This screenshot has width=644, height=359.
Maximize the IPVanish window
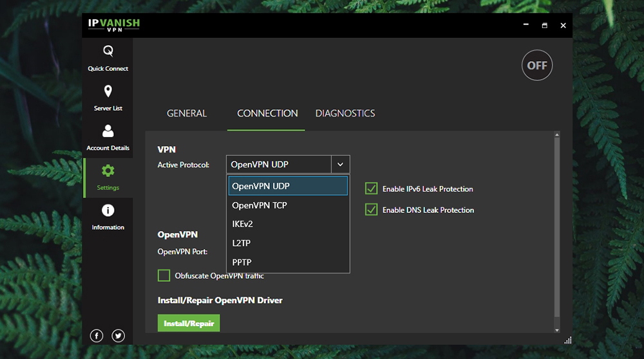[x=545, y=26]
